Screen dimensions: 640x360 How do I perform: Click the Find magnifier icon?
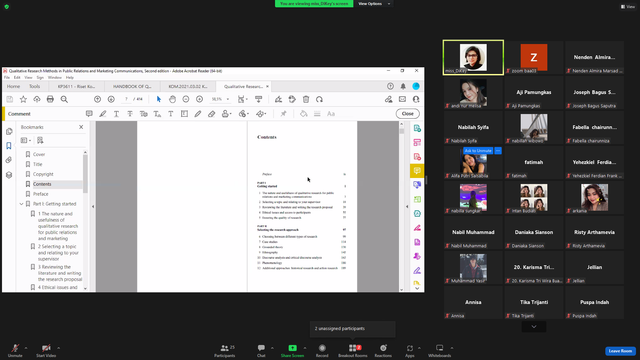pyautogui.click(x=64, y=99)
